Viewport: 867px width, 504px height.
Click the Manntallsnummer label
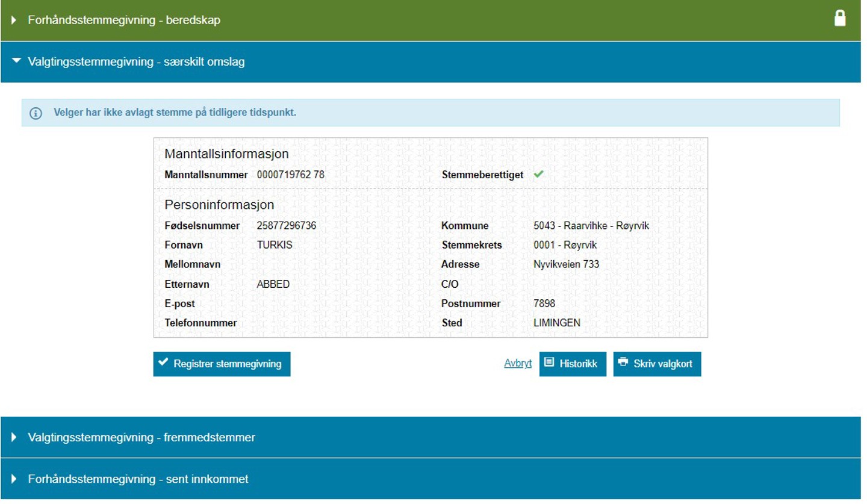tap(206, 175)
